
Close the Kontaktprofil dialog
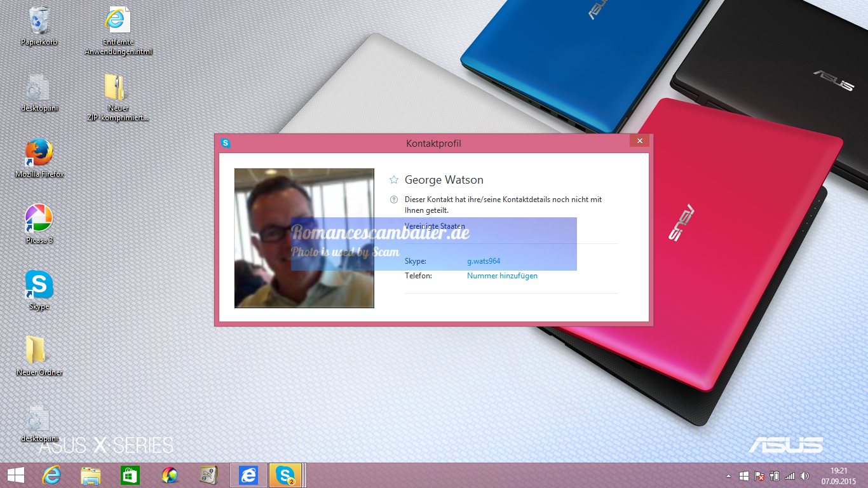click(640, 140)
